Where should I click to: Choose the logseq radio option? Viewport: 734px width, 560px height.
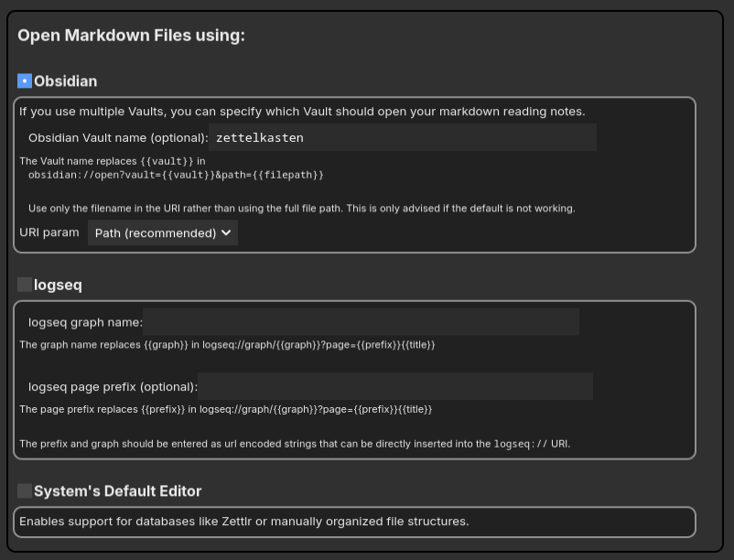[25, 285]
